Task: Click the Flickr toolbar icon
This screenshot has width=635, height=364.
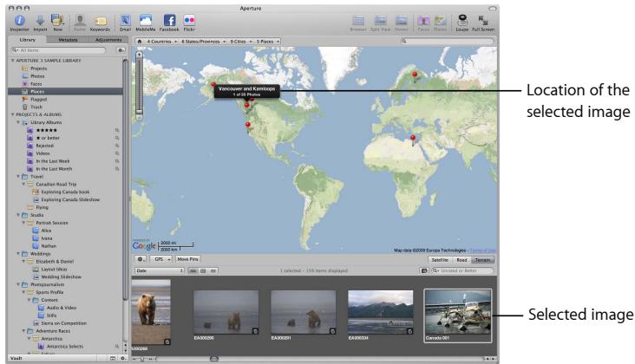Action: pyautogui.click(x=189, y=20)
